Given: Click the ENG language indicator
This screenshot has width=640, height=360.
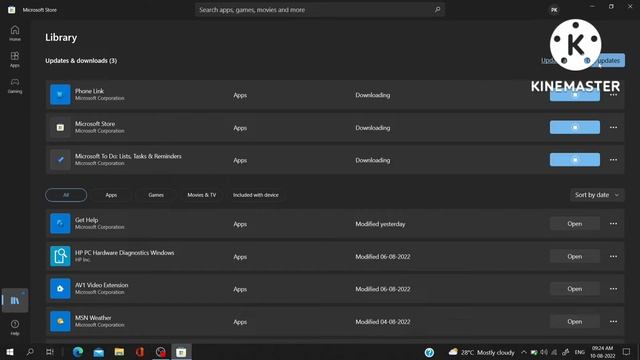Looking at the screenshot, I should 580,352.
